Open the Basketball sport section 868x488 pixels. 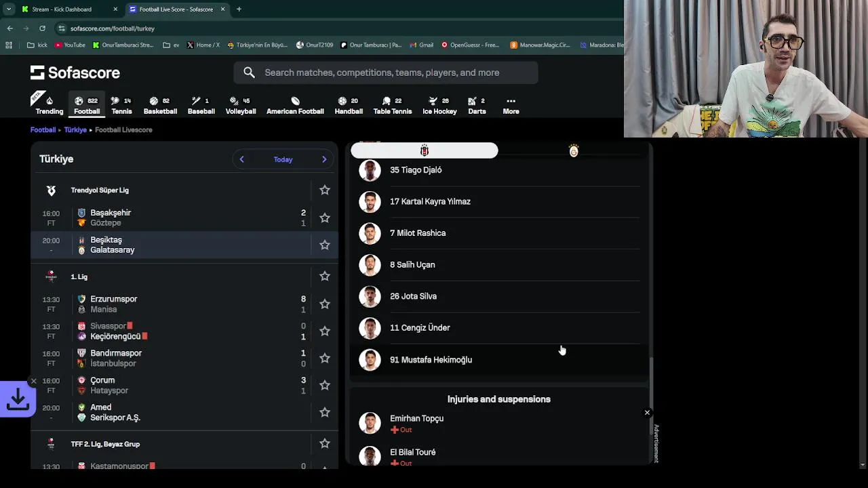click(x=160, y=105)
